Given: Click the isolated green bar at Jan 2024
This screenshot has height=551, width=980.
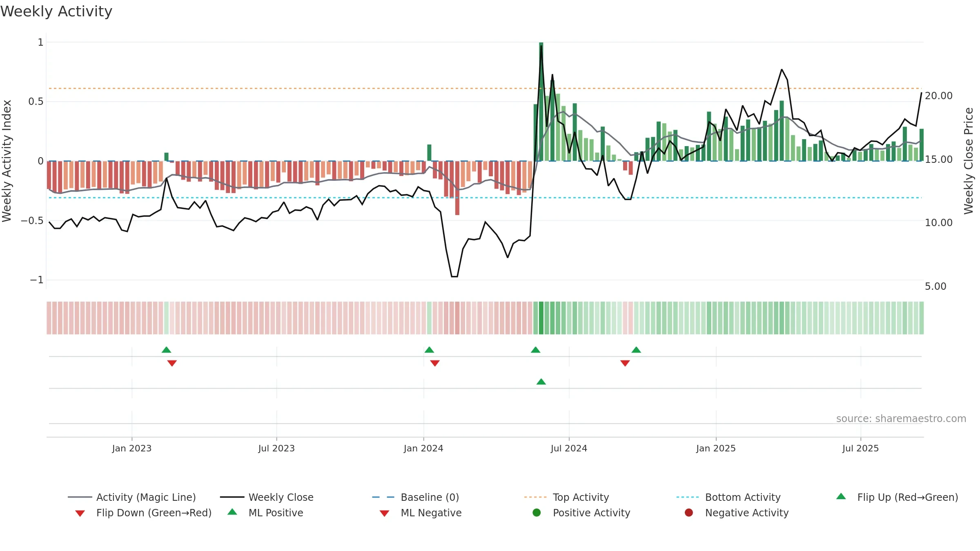Looking at the screenshot, I should [430, 153].
